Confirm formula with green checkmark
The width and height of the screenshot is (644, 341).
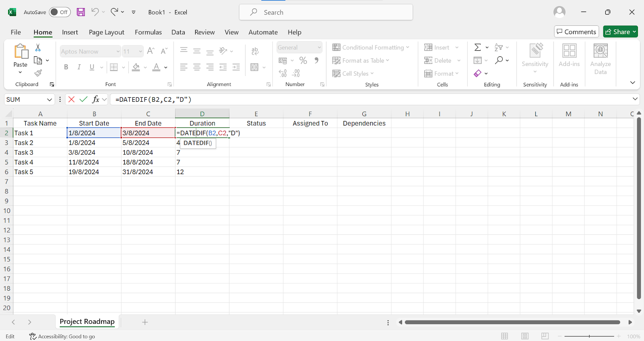point(83,99)
